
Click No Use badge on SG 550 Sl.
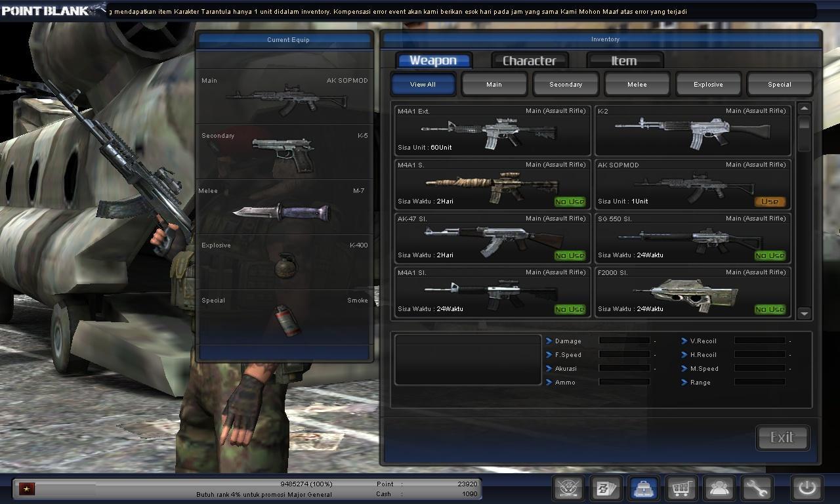click(x=770, y=255)
